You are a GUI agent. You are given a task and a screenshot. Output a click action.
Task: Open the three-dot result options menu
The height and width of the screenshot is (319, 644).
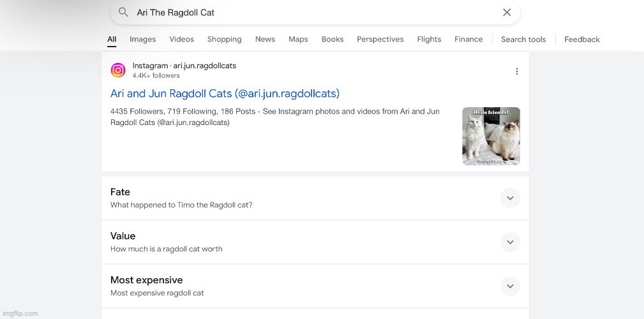click(x=516, y=71)
